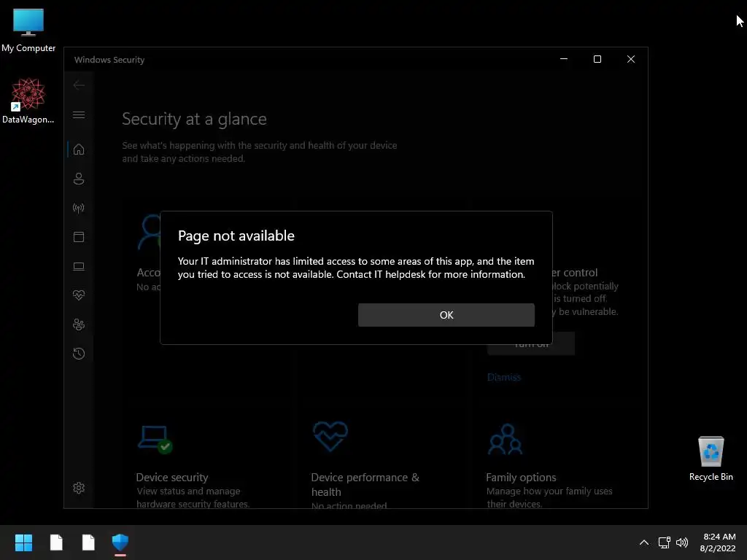Open Protection history clock sidebar icon
This screenshot has height=560, width=747.
click(79, 354)
